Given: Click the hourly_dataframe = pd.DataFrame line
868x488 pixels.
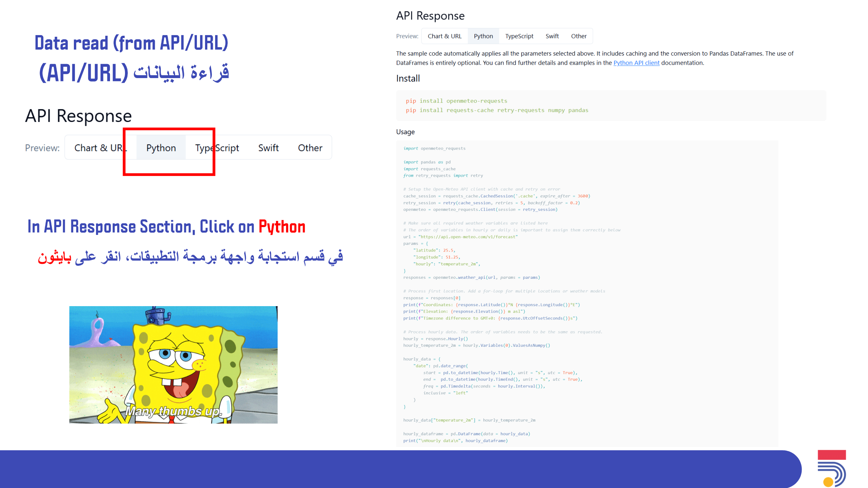Looking at the screenshot, I should (x=467, y=434).
